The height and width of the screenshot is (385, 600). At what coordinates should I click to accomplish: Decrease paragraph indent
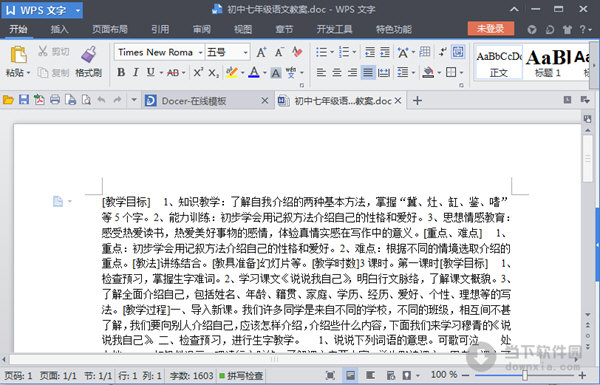click(370, 52)
